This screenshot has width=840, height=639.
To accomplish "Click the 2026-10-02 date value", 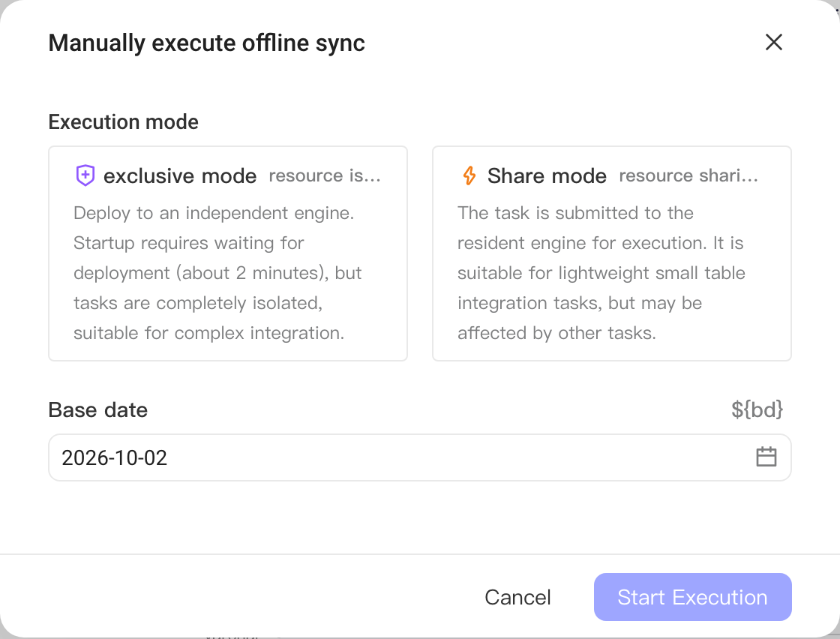I will 115,458.
